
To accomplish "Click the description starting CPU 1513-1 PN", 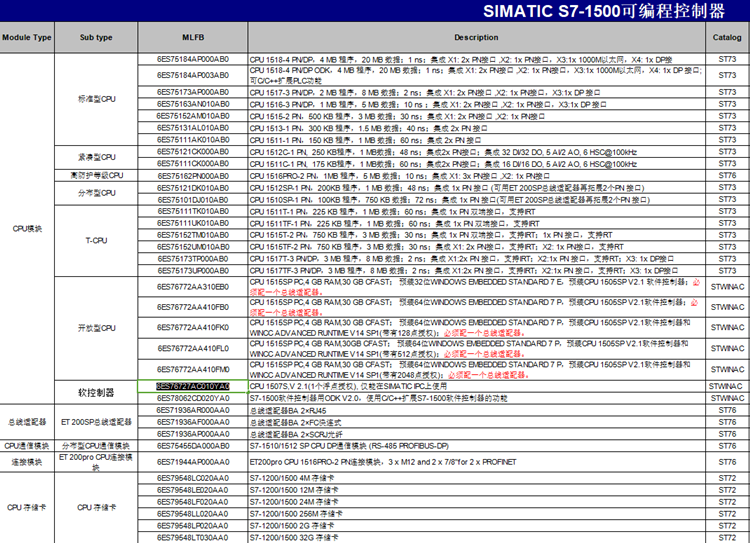I will point(476,128).
